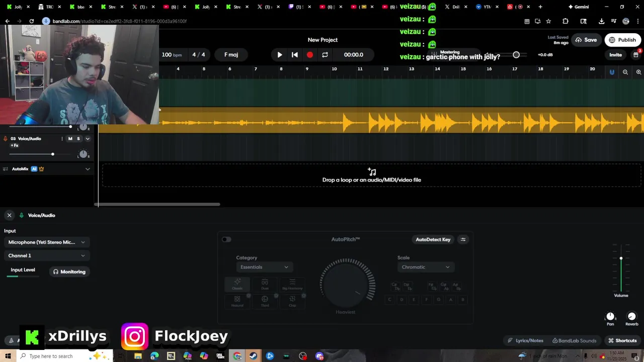Toggle the B note key
Image resolution: width=644 pixels, height=362 pixels.
coord(463,300)
